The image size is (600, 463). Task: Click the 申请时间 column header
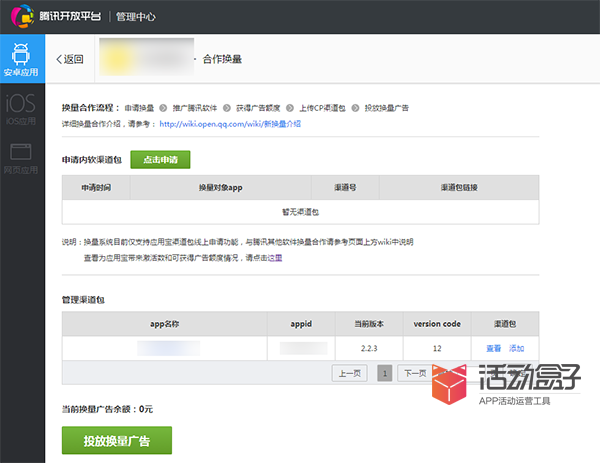coord(95,188)
